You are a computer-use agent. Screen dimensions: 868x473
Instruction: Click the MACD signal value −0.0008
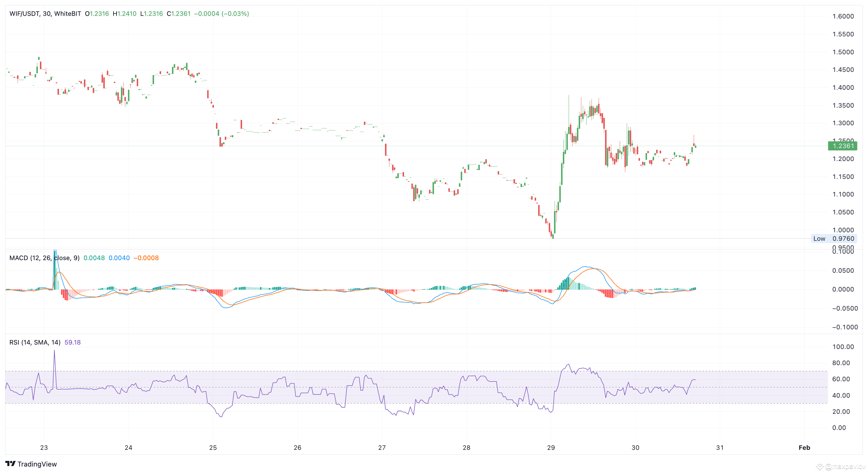point(146,258)
